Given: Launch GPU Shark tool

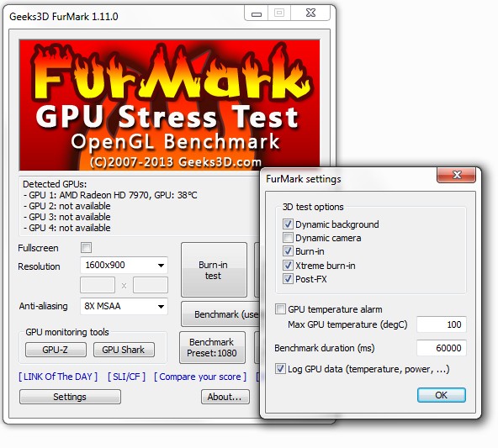Looking at the screenshot, I should pyautogui.click(x=124, y=350).
